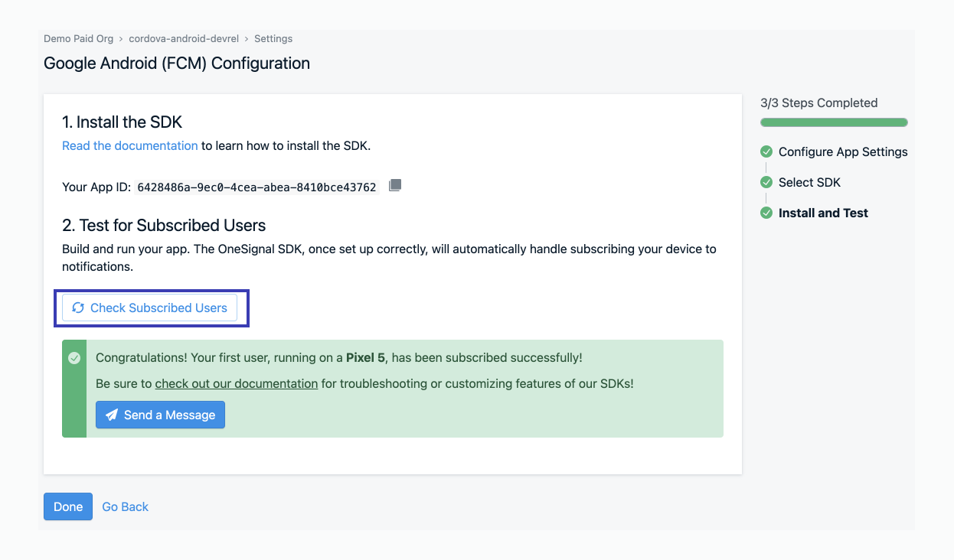Click the Check Subscribed Users button
Image resolution: width=954 pixels, height=560 pixels.
(150, 308)
